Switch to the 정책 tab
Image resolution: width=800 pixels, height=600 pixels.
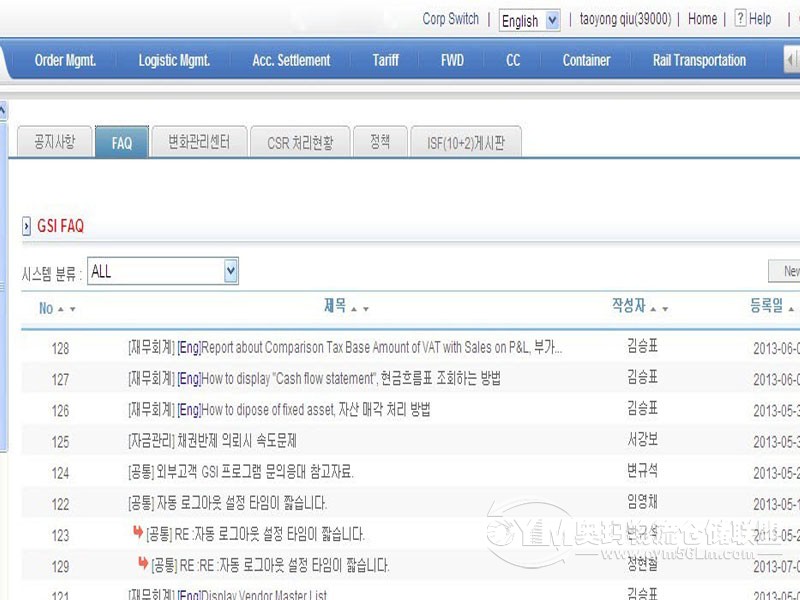(380, 142)
